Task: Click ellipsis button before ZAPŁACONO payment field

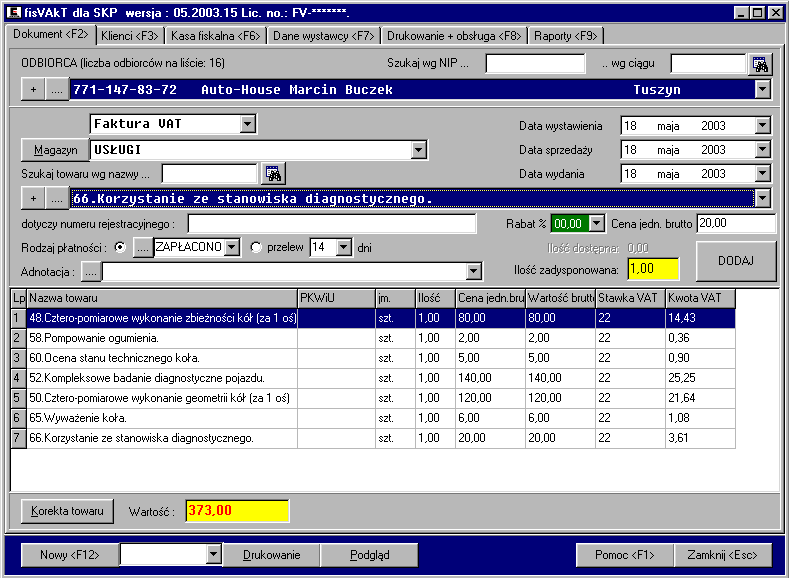Action: point(143,247)
